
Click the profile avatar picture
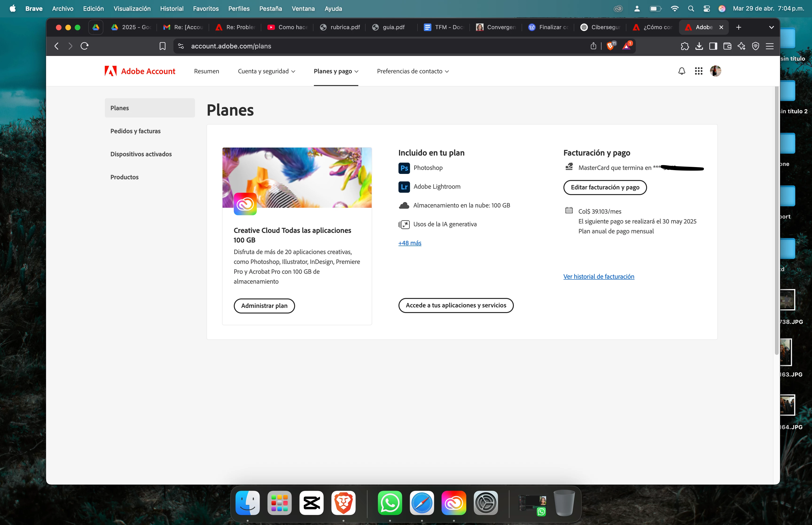click(x=715, y=71)
